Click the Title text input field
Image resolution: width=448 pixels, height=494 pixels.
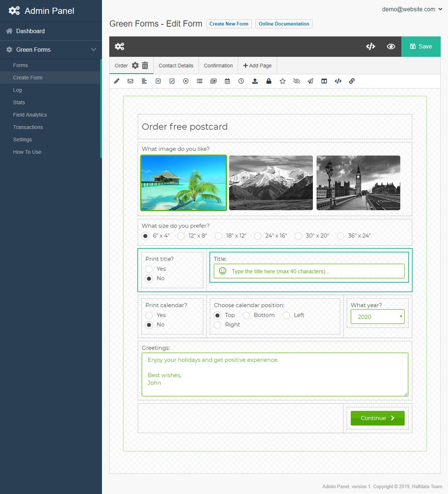click(309, 271)
